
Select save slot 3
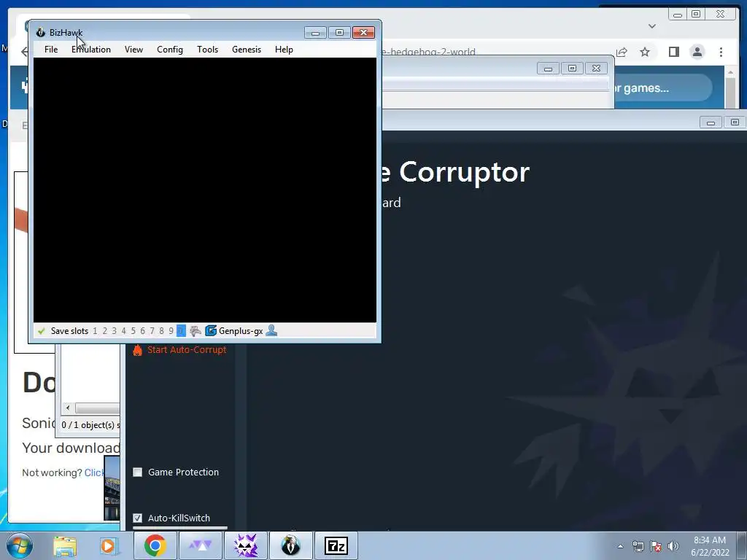click(115, 331)
